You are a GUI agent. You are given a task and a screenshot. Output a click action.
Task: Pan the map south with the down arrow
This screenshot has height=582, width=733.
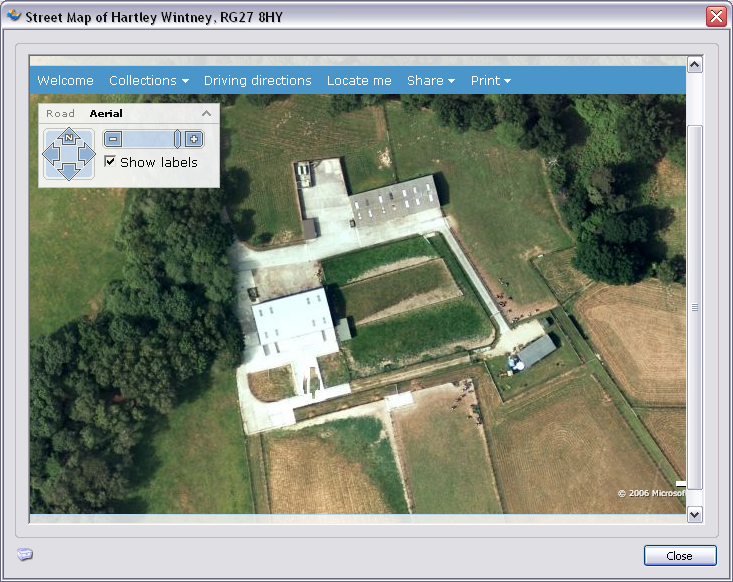pyautogui.click(x=68, y=172)
